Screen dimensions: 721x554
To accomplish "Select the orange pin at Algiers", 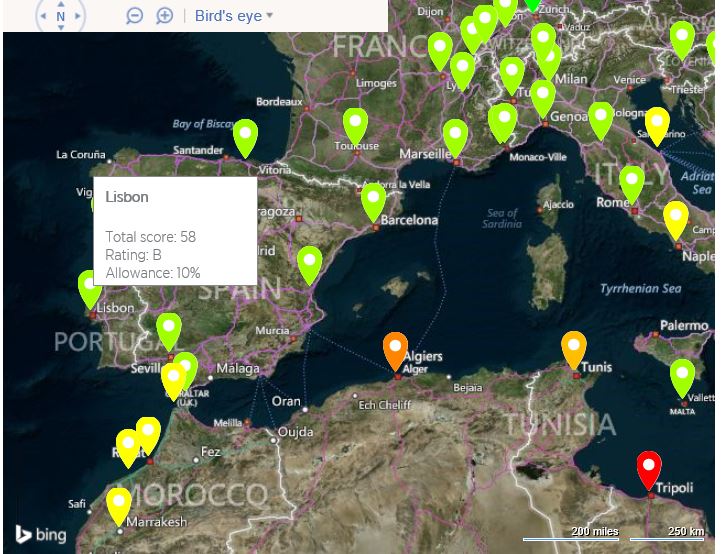I will [395, 348].
